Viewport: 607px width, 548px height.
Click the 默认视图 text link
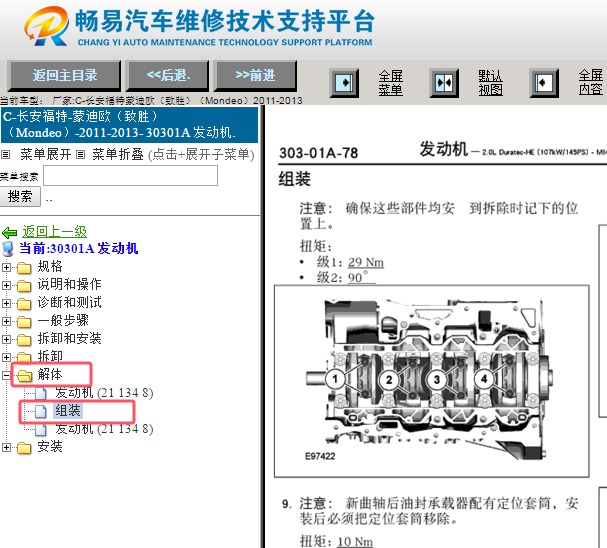tap(490, 83)
